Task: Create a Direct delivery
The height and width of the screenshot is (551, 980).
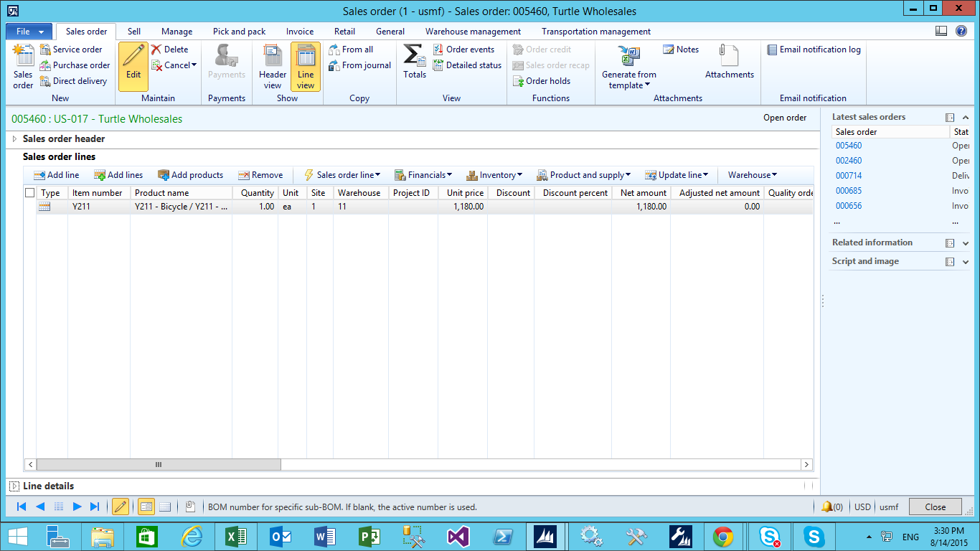Action: [x=73, y=81]
